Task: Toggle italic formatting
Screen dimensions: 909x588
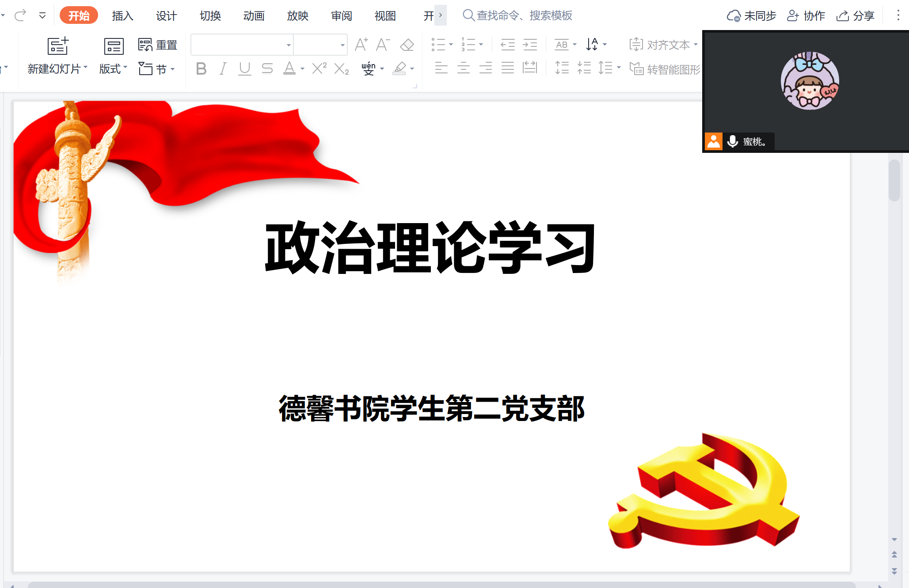Action: pyautogui.click(x=223, y=68)
